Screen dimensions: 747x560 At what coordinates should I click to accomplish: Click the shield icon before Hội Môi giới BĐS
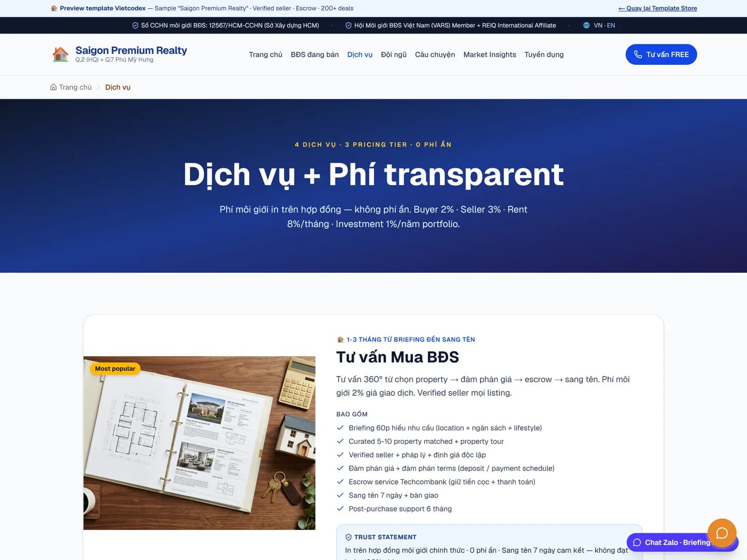pos(349,25)
